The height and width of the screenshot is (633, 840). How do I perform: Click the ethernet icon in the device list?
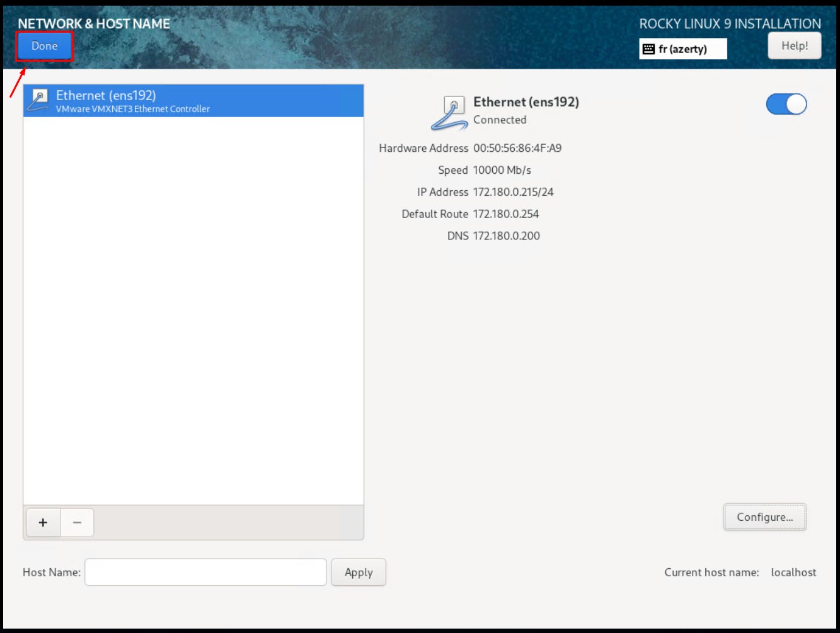tap(39, 101)
